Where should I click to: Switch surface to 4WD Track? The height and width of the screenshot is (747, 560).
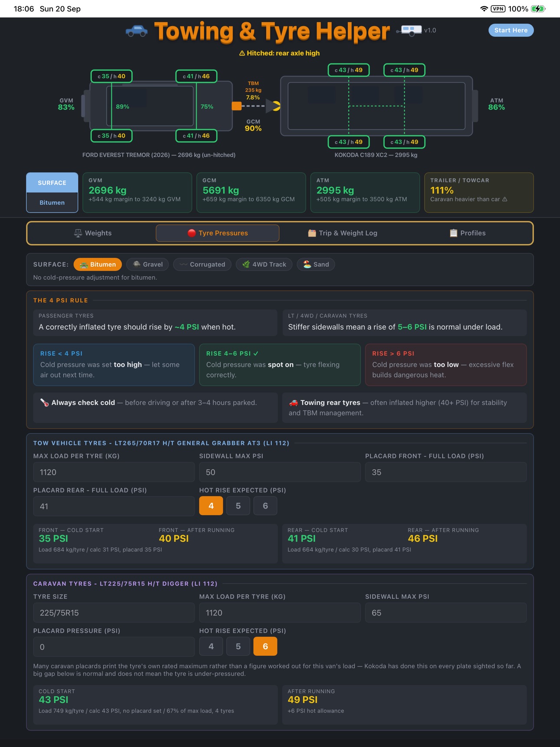(264, 264)
